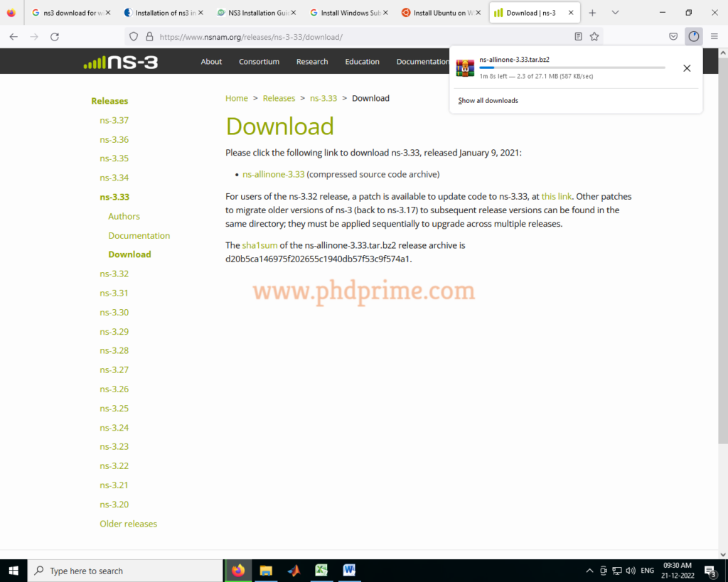This screenshot has width=728, height=582.
Task: Click the address bar URL field
Action: tap(320, 36)
